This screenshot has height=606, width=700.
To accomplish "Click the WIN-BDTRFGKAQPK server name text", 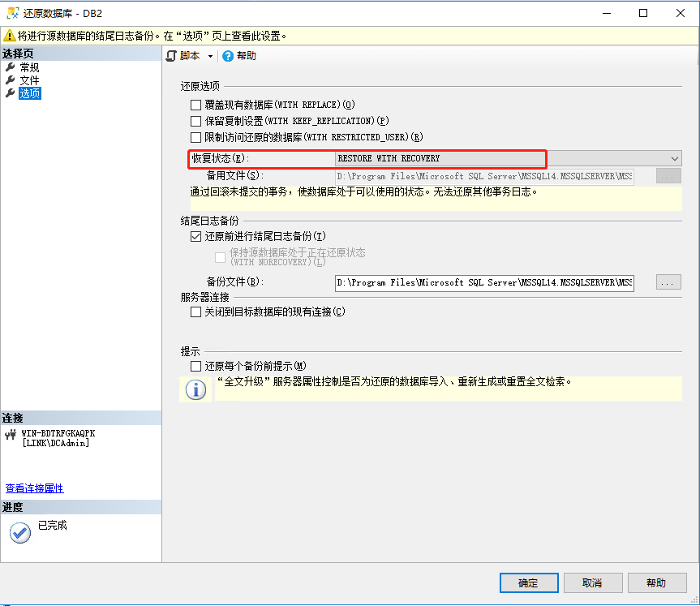I will 58,433.
